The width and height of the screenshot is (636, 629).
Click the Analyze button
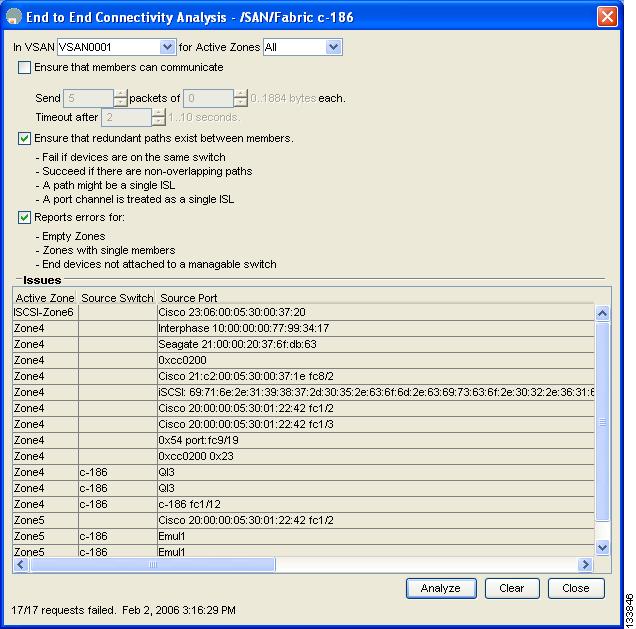pos(441,588)
